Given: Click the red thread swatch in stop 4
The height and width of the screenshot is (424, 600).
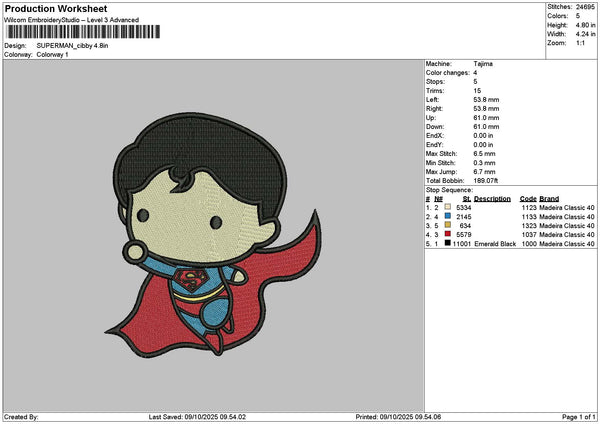Looking at the screenshot, I should [447, 234].
